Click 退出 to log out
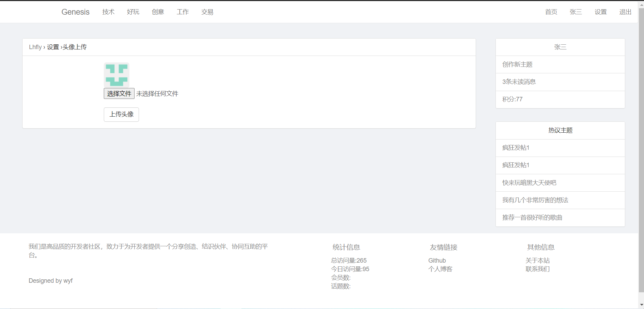This screenshot has height=309, width=644. [x=625, y=12]
